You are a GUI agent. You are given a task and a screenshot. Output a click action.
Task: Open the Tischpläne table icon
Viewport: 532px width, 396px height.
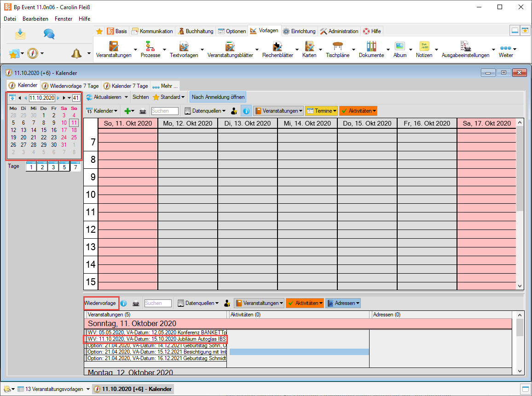click(337, 46)
